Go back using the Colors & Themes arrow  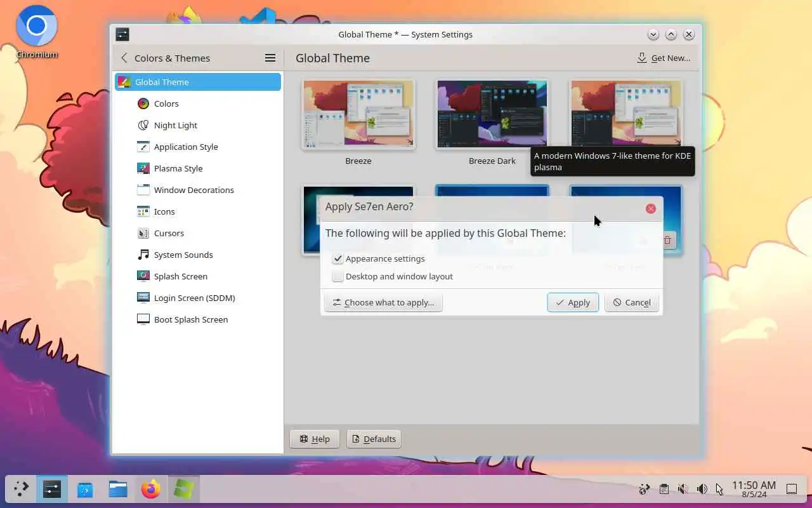point(124,58)
